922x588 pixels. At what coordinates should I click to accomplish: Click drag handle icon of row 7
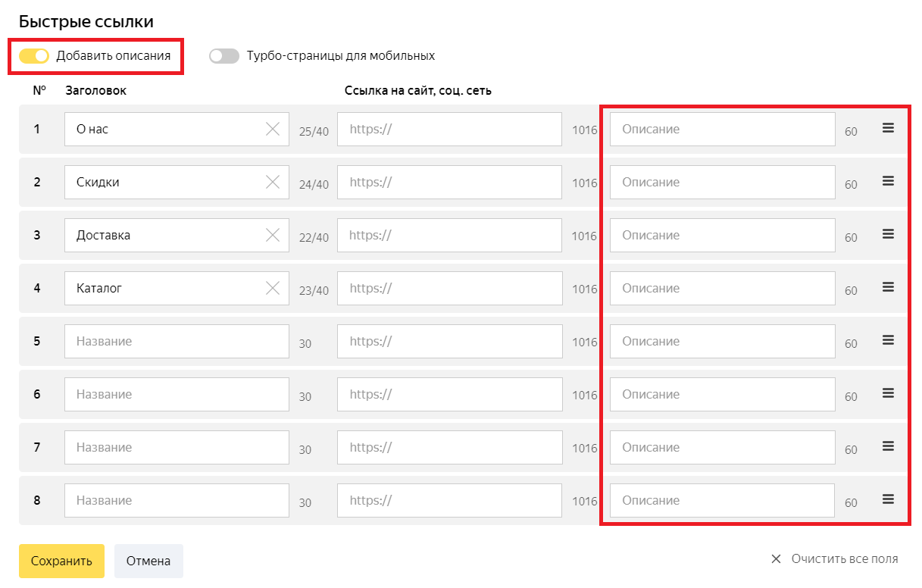coord(888,446)
